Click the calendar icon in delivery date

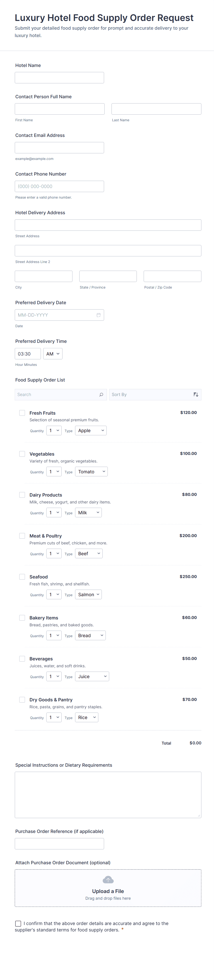(99, 315)
